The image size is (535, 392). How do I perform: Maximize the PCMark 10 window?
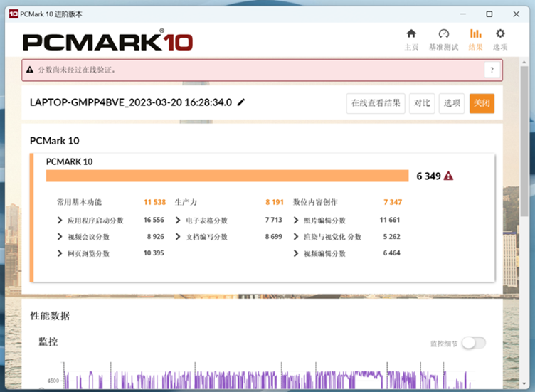[x=489, y=14]
